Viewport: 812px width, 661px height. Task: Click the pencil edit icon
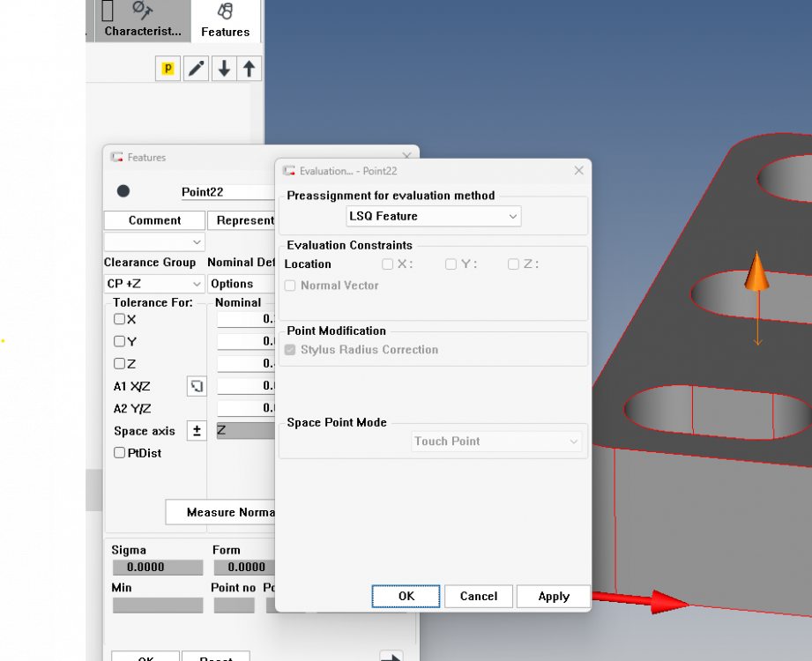pos(197,69)
